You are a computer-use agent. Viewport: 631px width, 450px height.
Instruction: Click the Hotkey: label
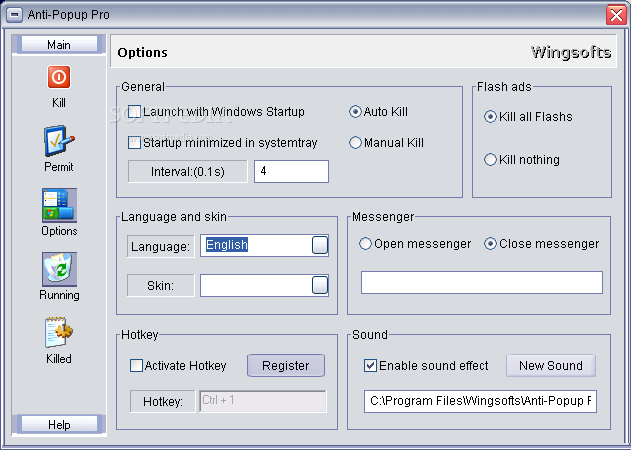pyautogui.click(x=163, y=401)
